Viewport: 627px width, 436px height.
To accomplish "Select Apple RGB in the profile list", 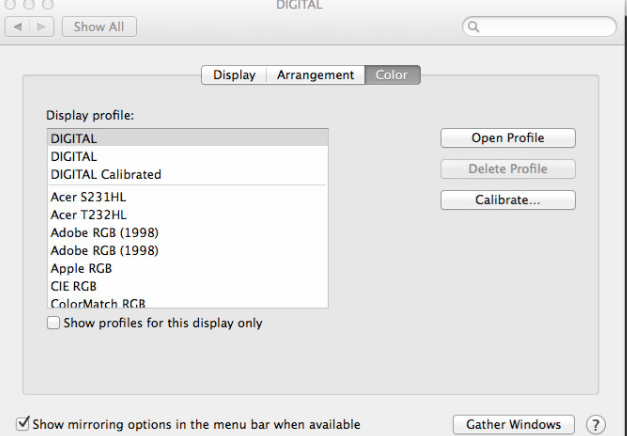I will [81, 268].
